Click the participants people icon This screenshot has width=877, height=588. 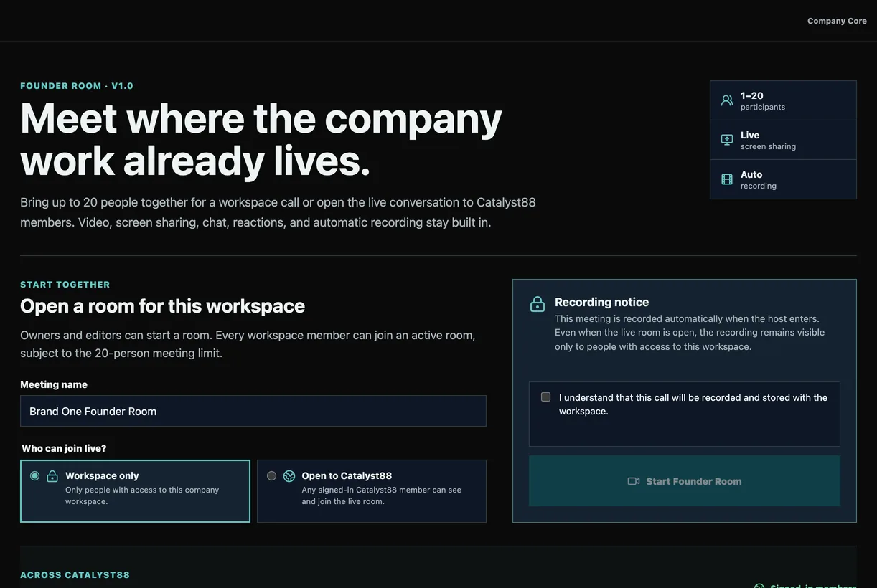(x=727, y=100)
